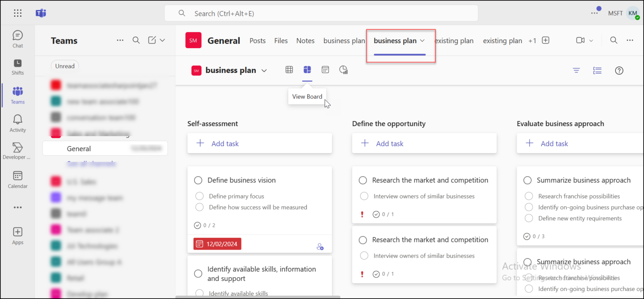This screenshot has height=299, width=644.
Task: Open the meeting options chevron beside the camera
Action: click(591, 40)
